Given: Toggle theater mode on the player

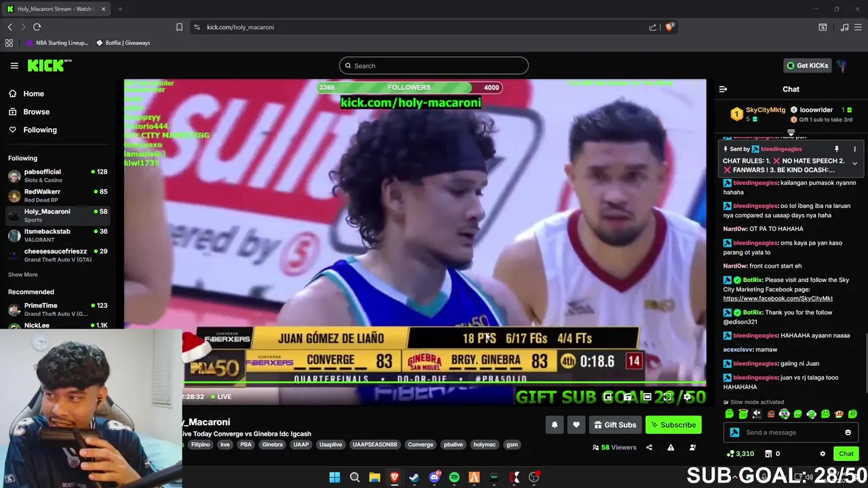Looking at the screenshot, I should [x=648, y=397].
